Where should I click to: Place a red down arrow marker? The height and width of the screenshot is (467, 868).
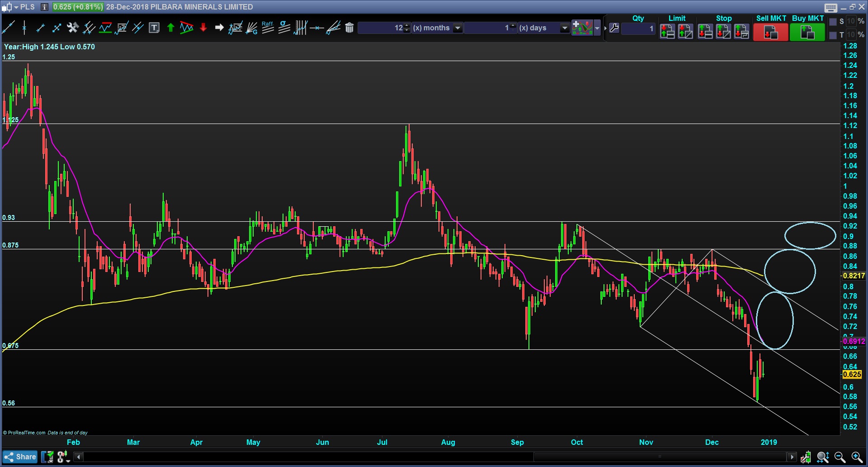tap(203, 28)
